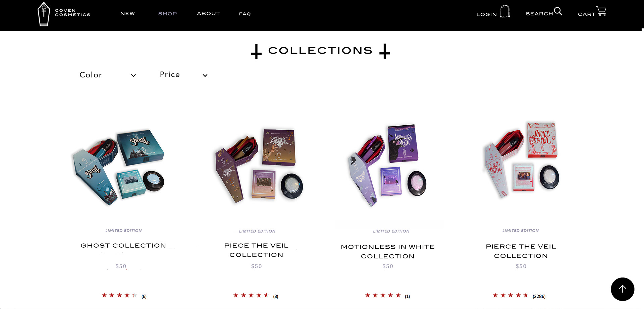The width and height of the screenshot is (644, 309).
Task: Open the NEW menu item
Action: [x=127, y=14]
